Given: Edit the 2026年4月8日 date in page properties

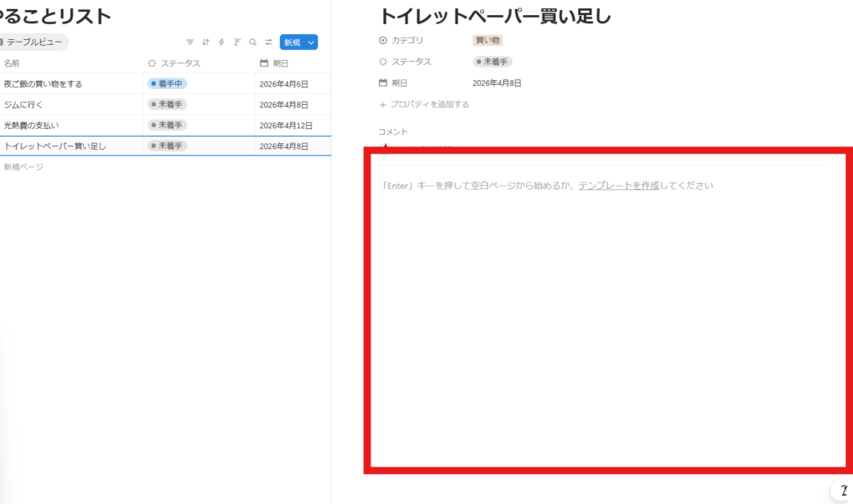Looking at the screenshot, I should pos(496,83).
